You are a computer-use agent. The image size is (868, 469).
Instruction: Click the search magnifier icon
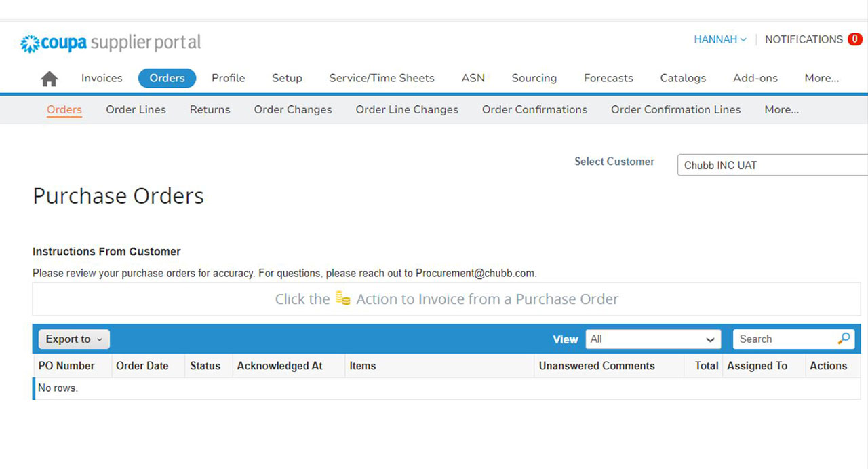point(844,339)
